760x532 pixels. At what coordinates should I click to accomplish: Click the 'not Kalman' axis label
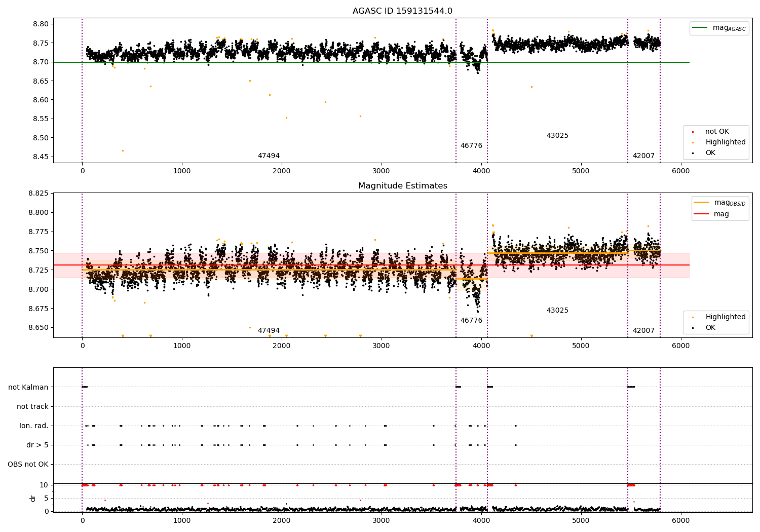[28, 388]
